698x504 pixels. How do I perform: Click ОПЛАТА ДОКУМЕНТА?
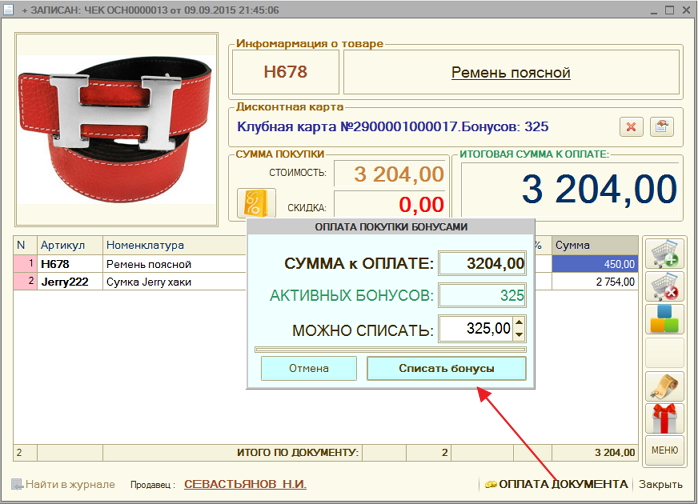click(x=556, y=484)
